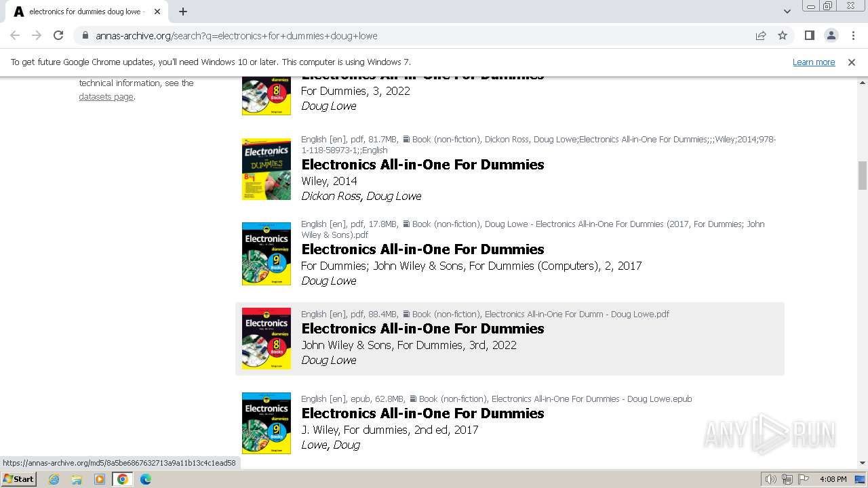Switch to Chrome taskbar icon
Screen dimensions: 868x488
[123, 479]
